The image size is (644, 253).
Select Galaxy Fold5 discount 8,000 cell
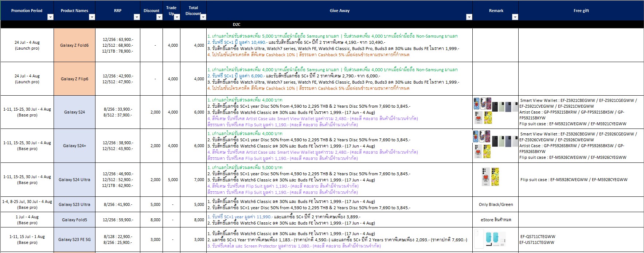(x=151, y=220)
